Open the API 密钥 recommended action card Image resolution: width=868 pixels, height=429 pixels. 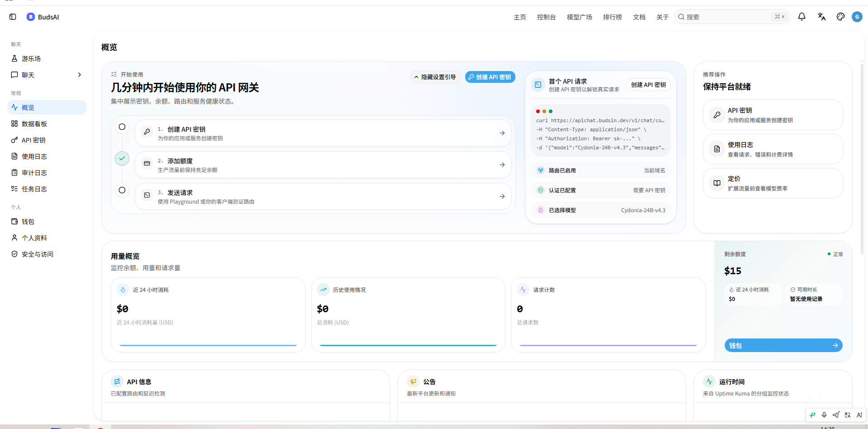(x=773, y=115)
